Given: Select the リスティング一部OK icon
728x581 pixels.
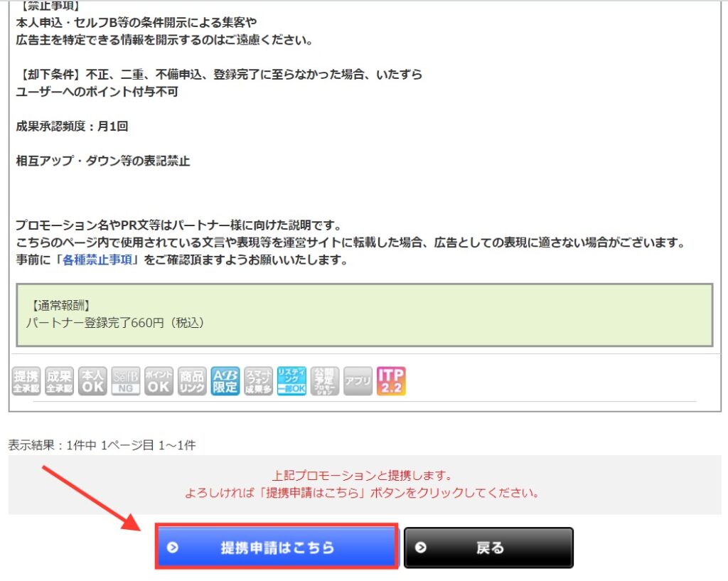Looking at the screenshot, I should (291, 381).
